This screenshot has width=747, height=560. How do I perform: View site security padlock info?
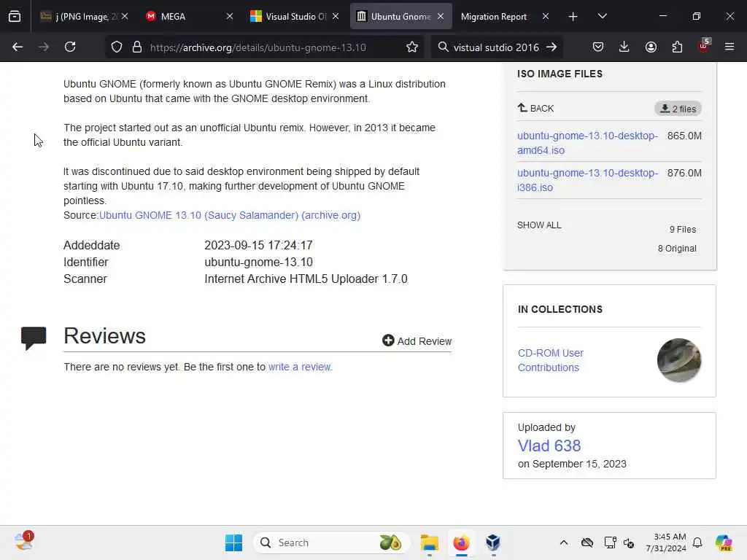coord(137,47)
